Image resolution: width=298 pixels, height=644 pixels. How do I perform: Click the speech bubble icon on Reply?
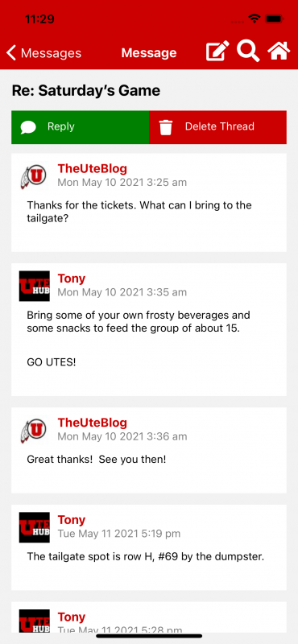coord(28,127)
